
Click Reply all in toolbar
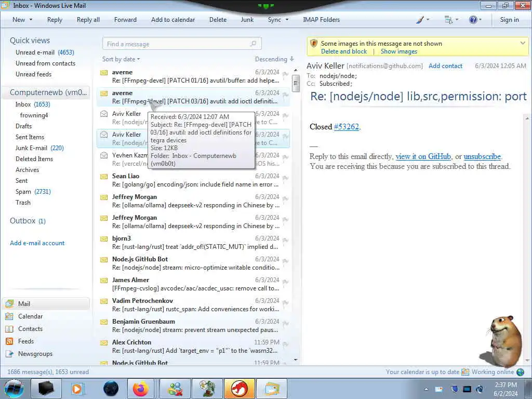point(88,20)
